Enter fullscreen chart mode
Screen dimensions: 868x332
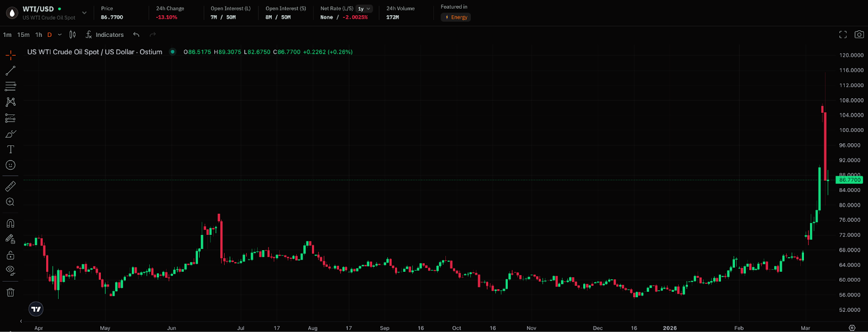pyautogui.click(x=843, y=35)
